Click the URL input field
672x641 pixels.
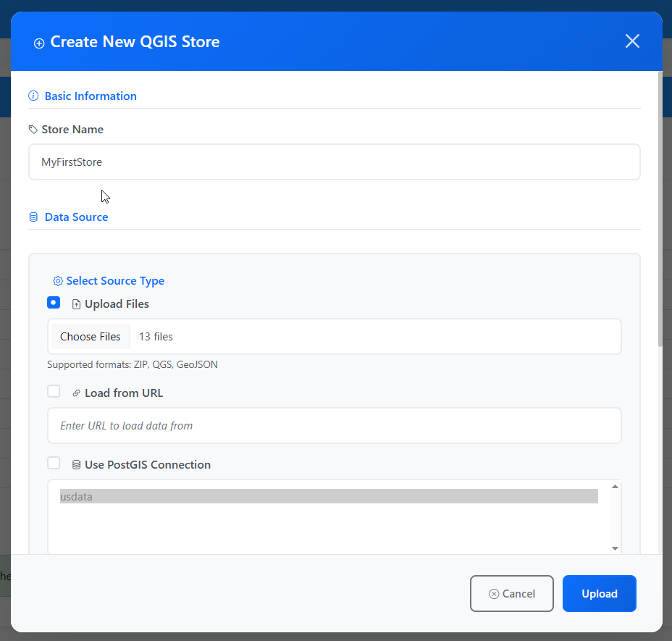coord(335,425)
